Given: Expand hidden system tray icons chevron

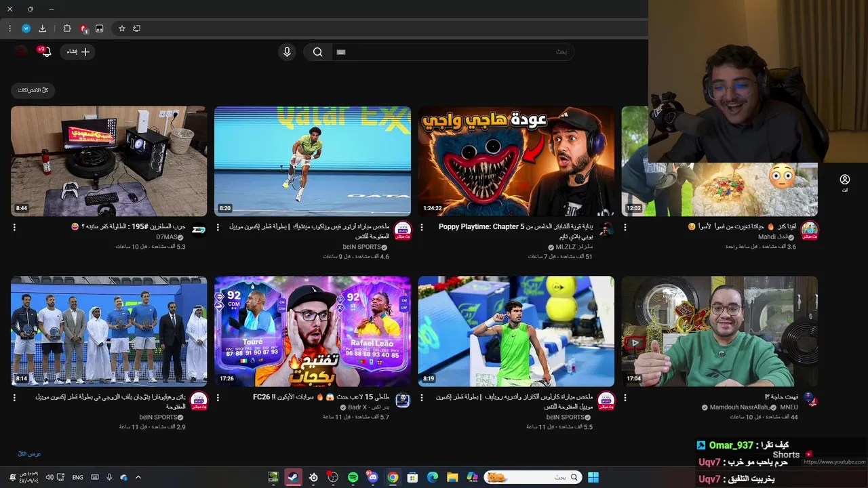Looking at the screenshot, I should tap(139, 477).
